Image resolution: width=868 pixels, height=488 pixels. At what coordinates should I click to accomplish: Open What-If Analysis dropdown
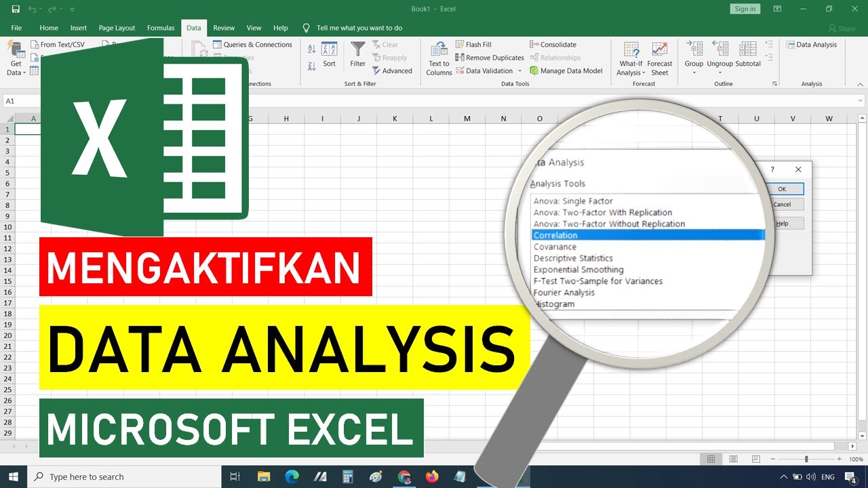[631, 58]
